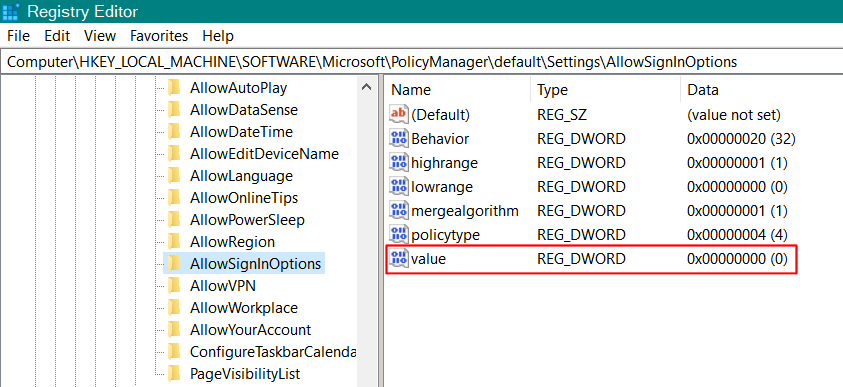
Task: Click the 'value' DWORD entry icon
Action: [399, 259]
